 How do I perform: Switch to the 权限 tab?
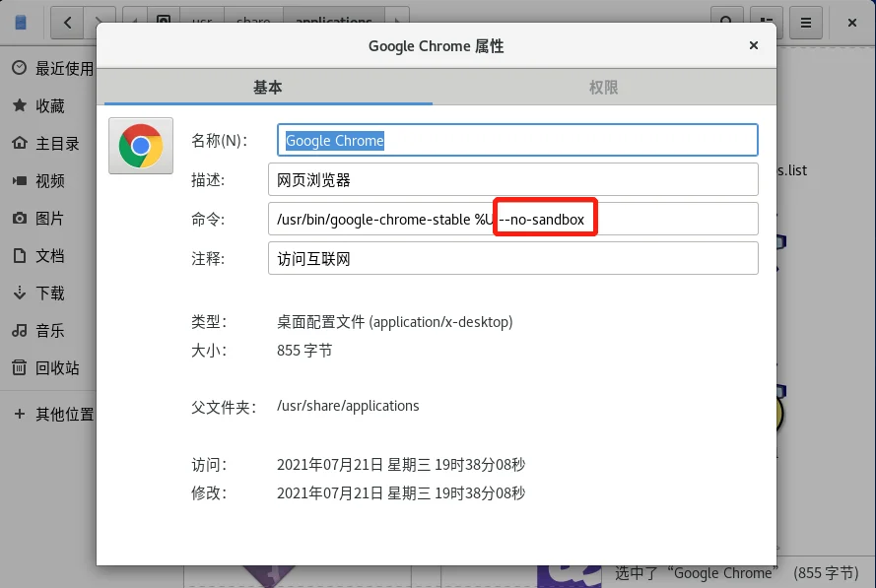pos(603,87)
